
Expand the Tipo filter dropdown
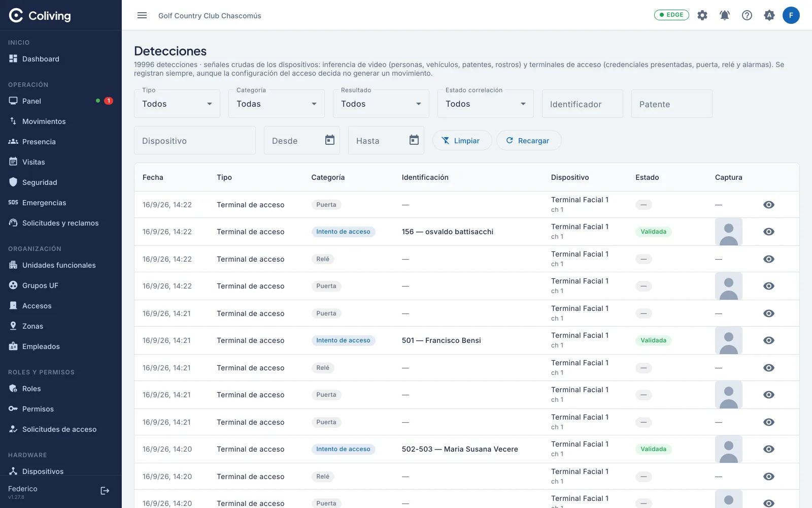click(177, 104)
